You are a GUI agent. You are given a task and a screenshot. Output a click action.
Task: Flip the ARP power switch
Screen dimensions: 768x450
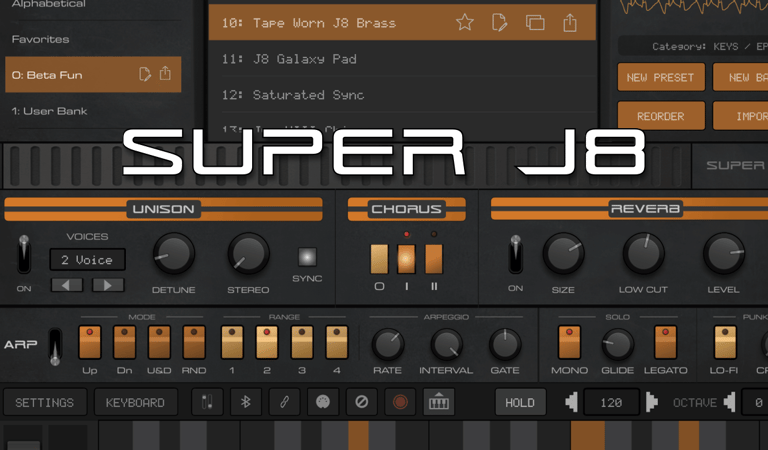point(55,347)
